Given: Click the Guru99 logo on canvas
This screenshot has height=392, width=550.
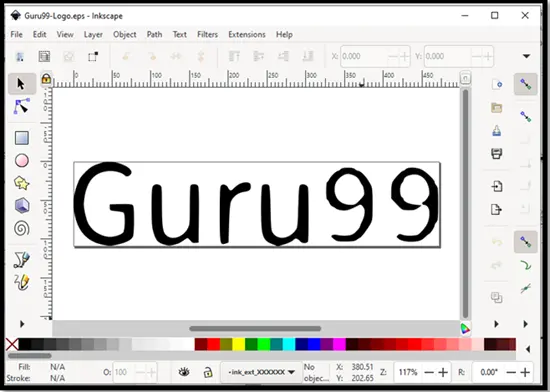Looking at the screenshot, I should 257,204.
